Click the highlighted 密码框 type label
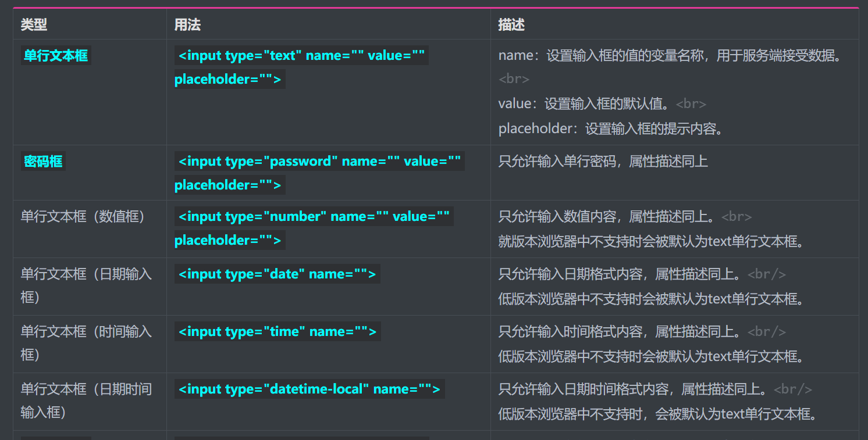 point(43,161)
